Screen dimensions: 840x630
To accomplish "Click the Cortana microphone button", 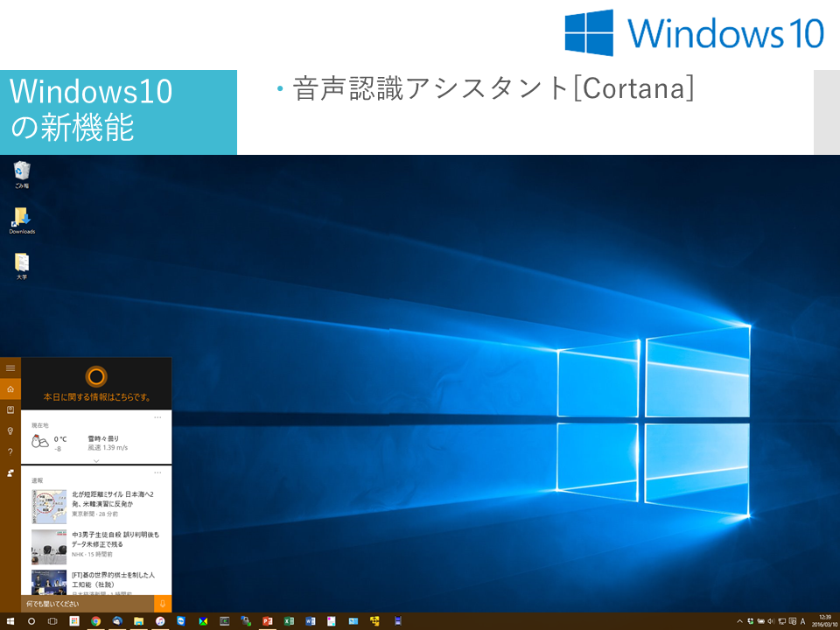I will pos(163,604).
